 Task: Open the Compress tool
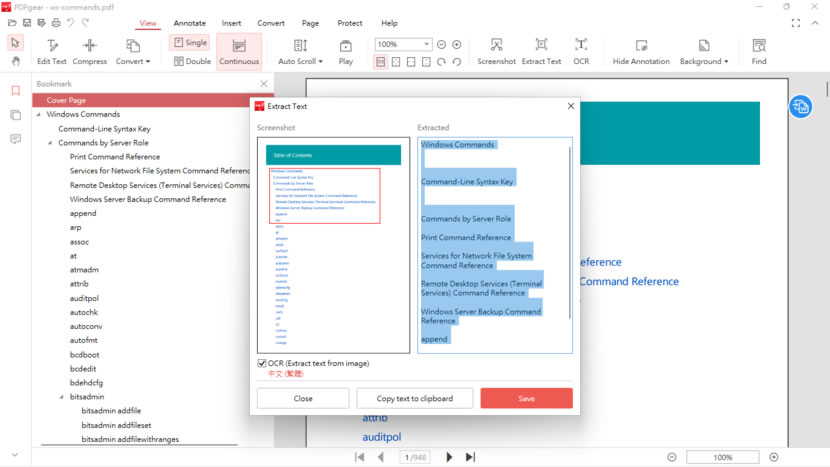89,51
